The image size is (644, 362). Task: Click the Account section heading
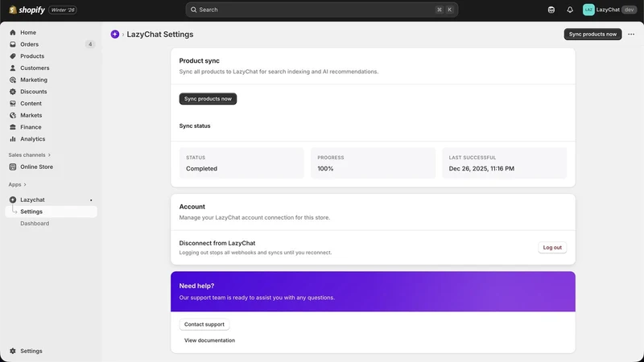pyautogui.click(x=192, y=207)
